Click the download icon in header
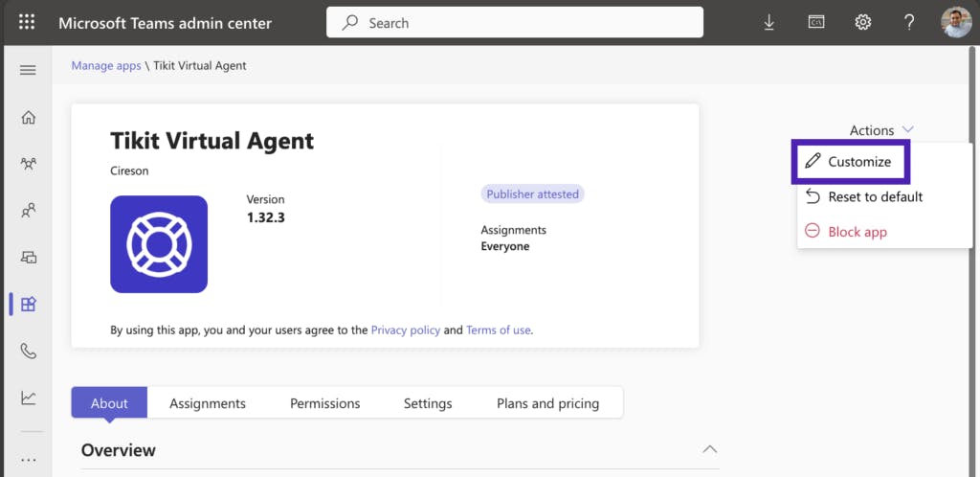The width and height of the screenshot is (980, 477). [x=769, y=22]
